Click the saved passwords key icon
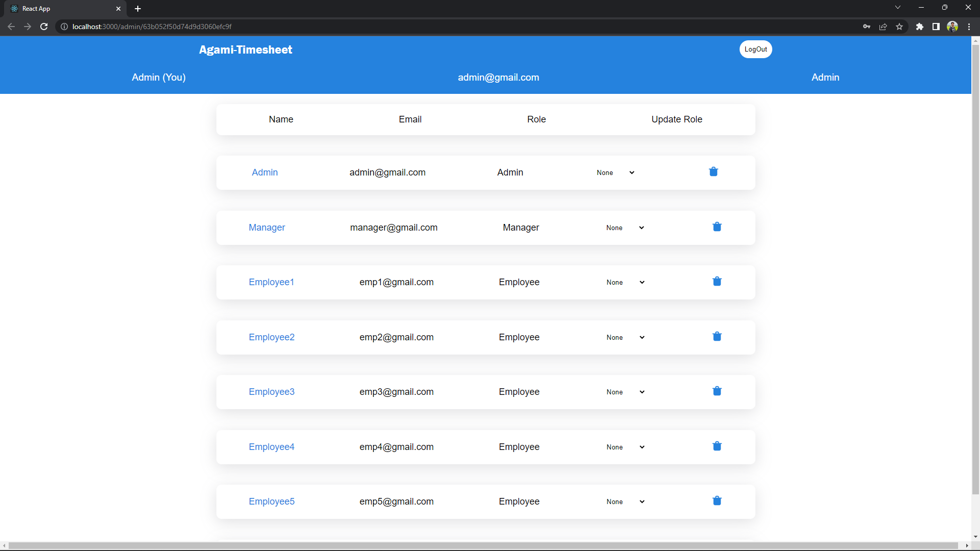This screenshot has width=980, height=551. pyautogui.click(x=867, y=27)
